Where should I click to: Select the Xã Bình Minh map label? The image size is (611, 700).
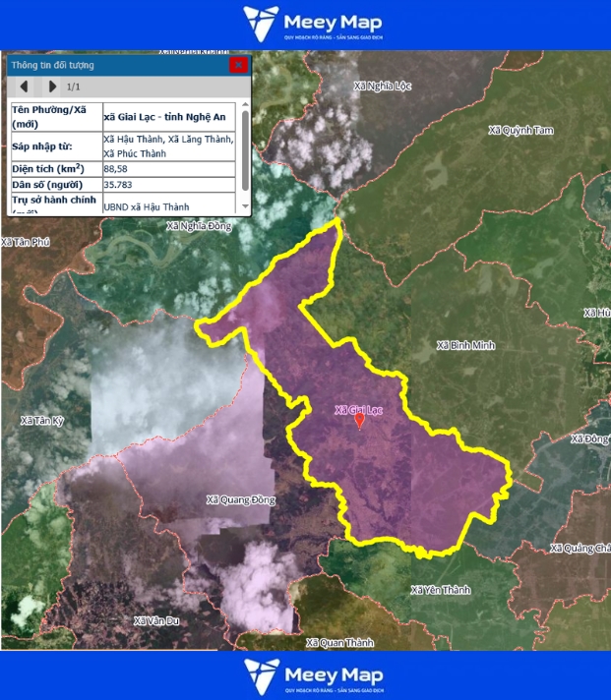pos(465,346)
